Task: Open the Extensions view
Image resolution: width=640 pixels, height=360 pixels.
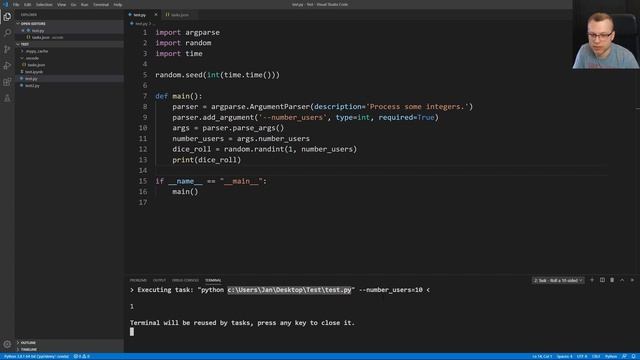Action: click(x=7, y=82)
